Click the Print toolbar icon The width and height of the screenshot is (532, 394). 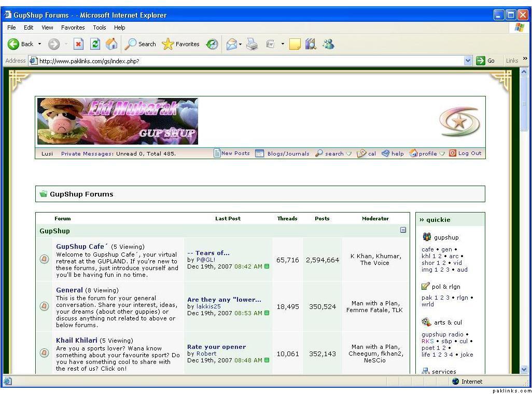252,45
